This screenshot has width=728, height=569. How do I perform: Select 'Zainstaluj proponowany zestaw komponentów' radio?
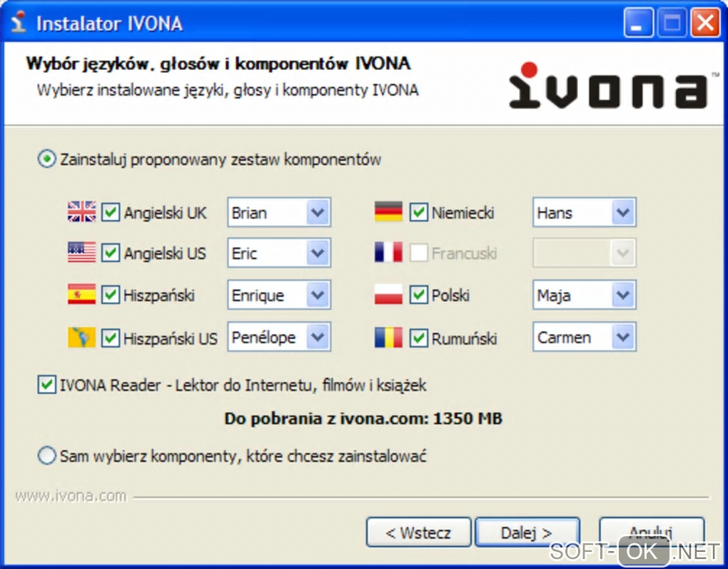point(47,159)
